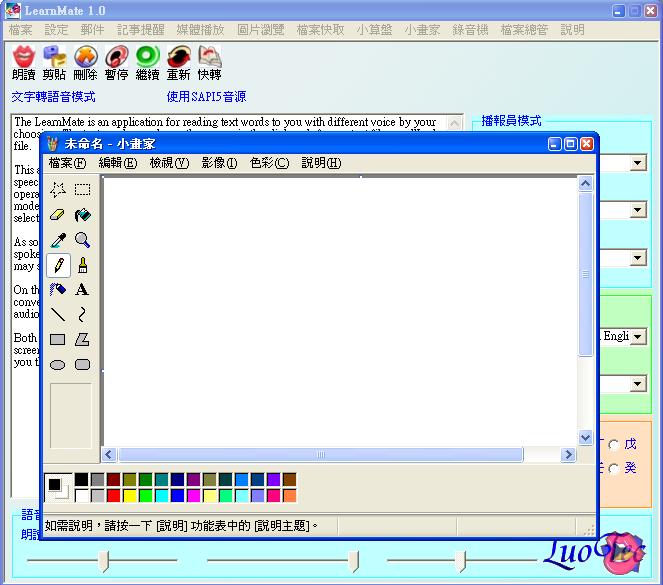Click Paint's horizontal scrollbar thumb

[x=321, y=455]
